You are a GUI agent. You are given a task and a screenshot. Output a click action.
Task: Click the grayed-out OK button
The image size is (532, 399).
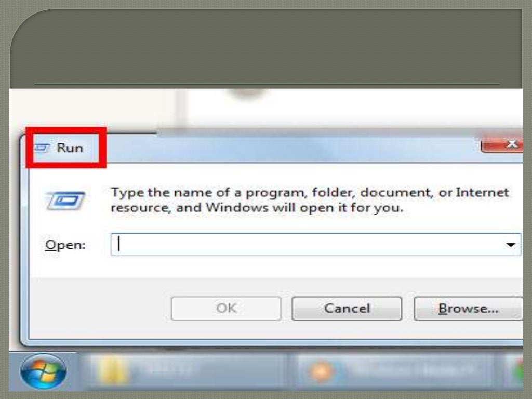pos(226,309)
